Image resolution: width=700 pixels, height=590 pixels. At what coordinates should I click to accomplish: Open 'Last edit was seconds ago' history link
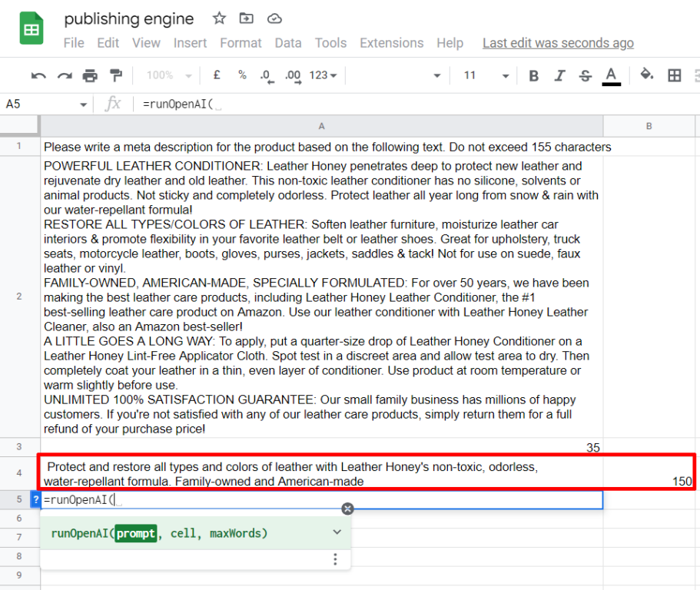coord(558,43)
